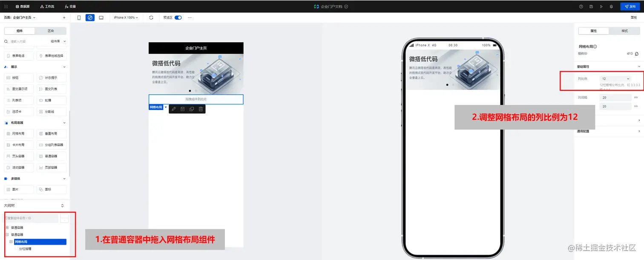Click the save disk icon in top bar

pyautogui.click(x=591, y=6)
